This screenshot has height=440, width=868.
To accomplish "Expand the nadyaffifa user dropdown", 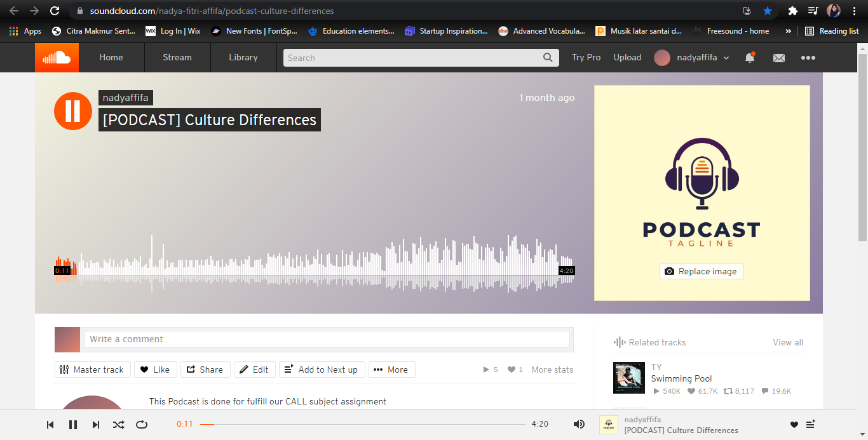I will (x=726, y=58).
